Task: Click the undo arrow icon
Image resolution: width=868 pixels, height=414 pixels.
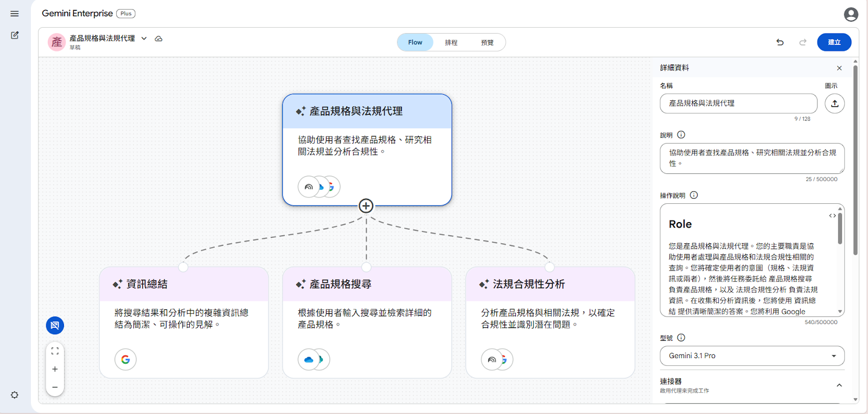Action: (x=780, y=42)
